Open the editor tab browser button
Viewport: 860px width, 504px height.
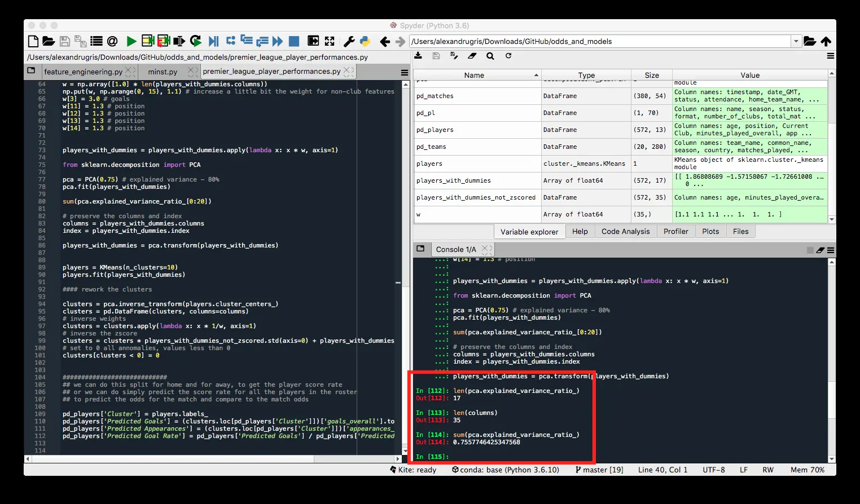[31, 71]
